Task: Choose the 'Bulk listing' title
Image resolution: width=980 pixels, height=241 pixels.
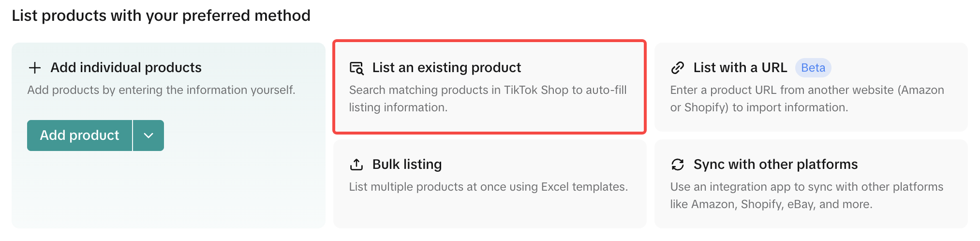Action: [407, 165]
